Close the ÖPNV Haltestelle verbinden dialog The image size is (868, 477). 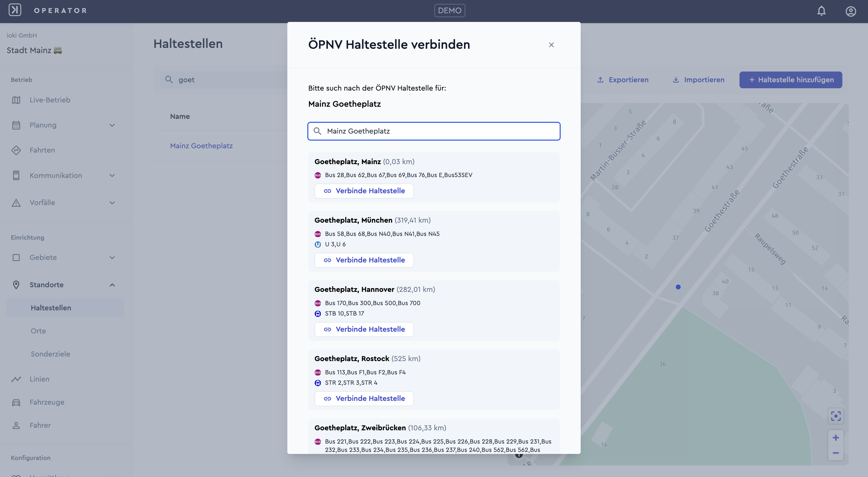coord(551,45)
